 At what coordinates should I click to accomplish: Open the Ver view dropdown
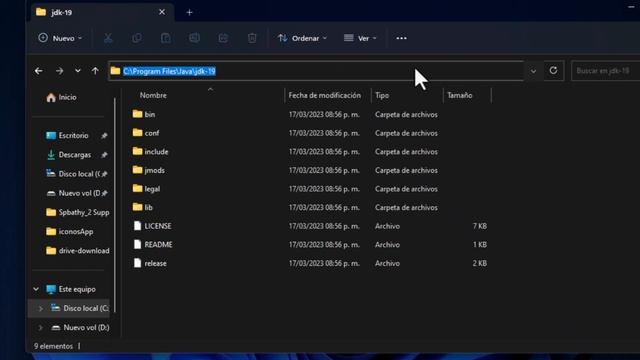[x=360, y=38]
